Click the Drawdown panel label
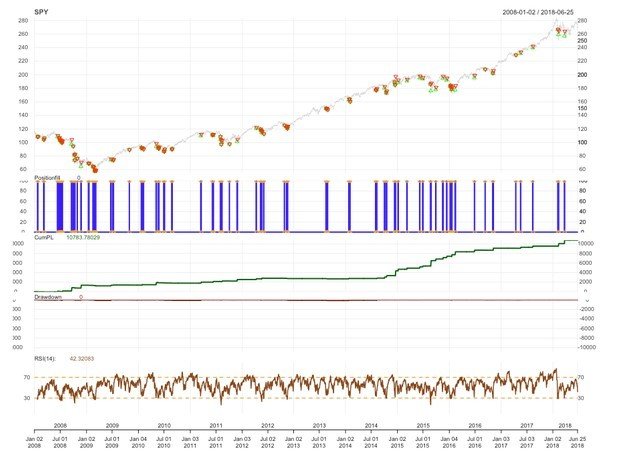Image resolution: width=621 pixels, height=466 pixels. point(48,297)
